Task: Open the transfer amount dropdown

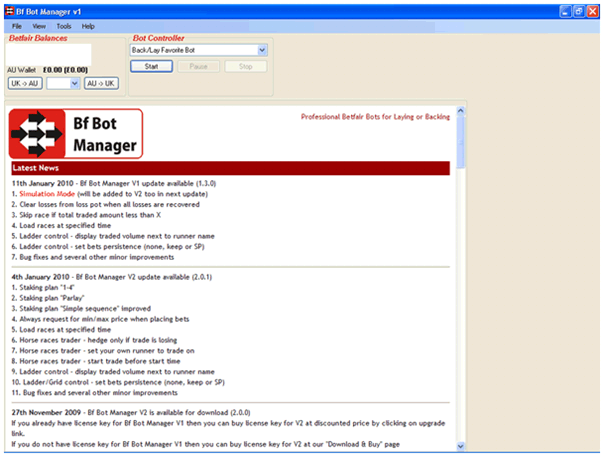Action: tap(75, 83)
